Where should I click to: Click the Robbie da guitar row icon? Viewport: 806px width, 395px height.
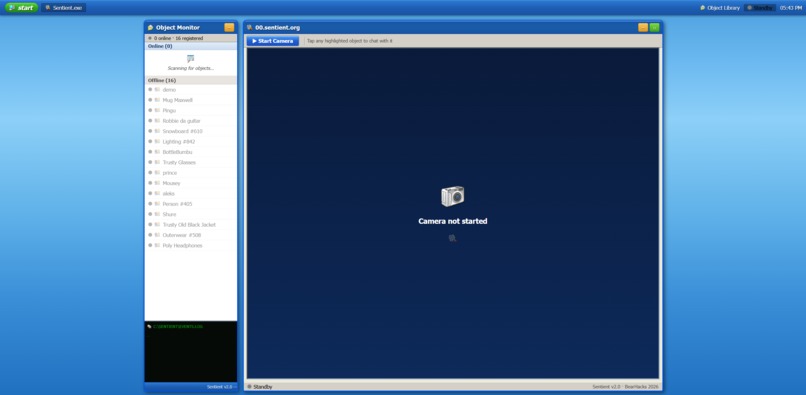157,121
